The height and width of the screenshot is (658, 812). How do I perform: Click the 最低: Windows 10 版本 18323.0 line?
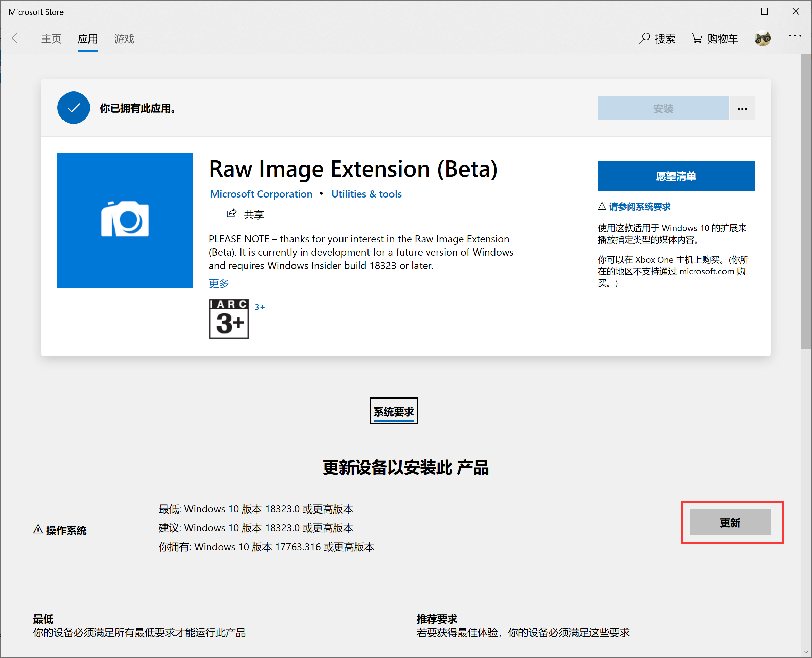click(256, 509)
